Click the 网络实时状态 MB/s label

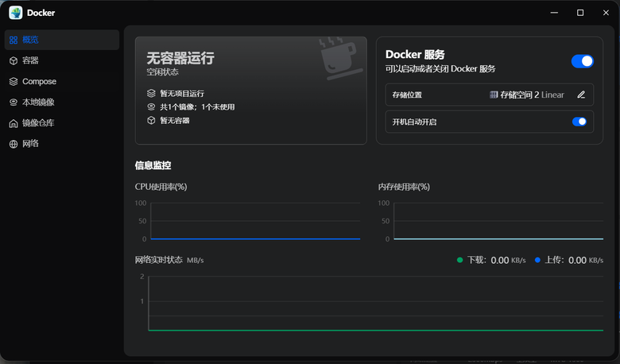coord(169,260)
